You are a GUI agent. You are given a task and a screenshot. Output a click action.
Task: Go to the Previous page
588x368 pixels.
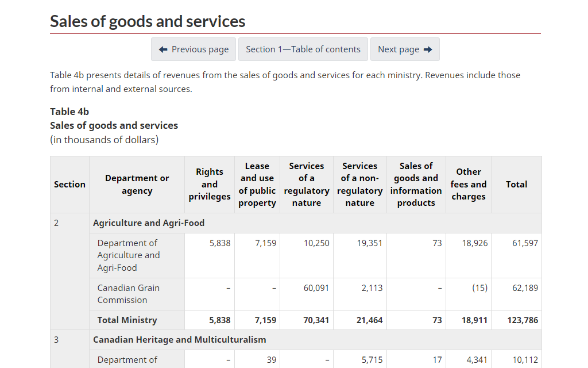coord(194,49)
